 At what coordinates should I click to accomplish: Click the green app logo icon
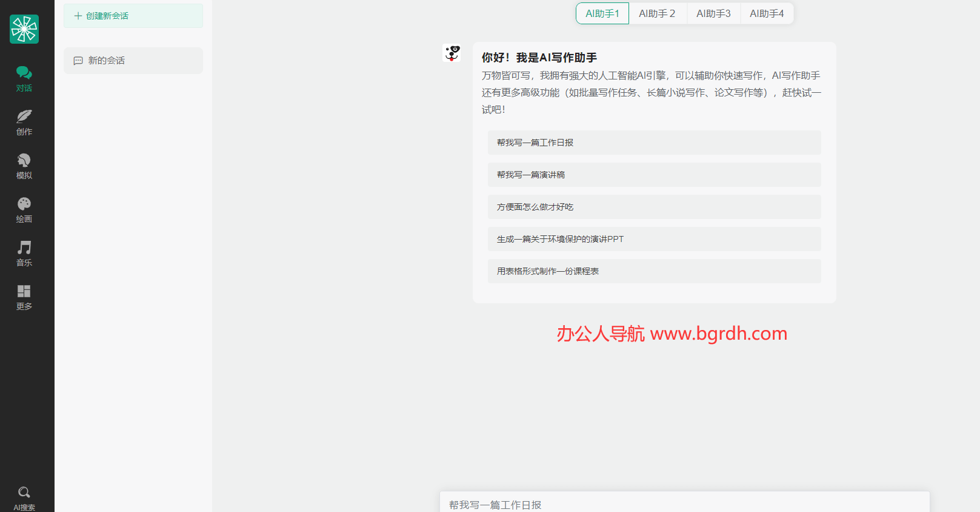pyautogui.click(x=24, y=29)
